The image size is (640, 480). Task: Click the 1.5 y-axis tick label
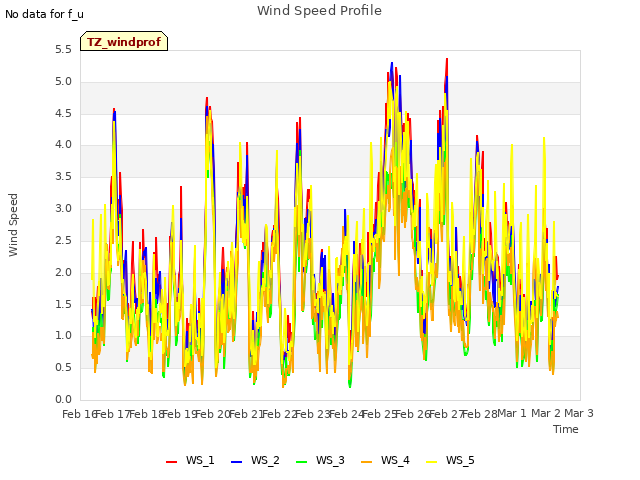(63, 304)
